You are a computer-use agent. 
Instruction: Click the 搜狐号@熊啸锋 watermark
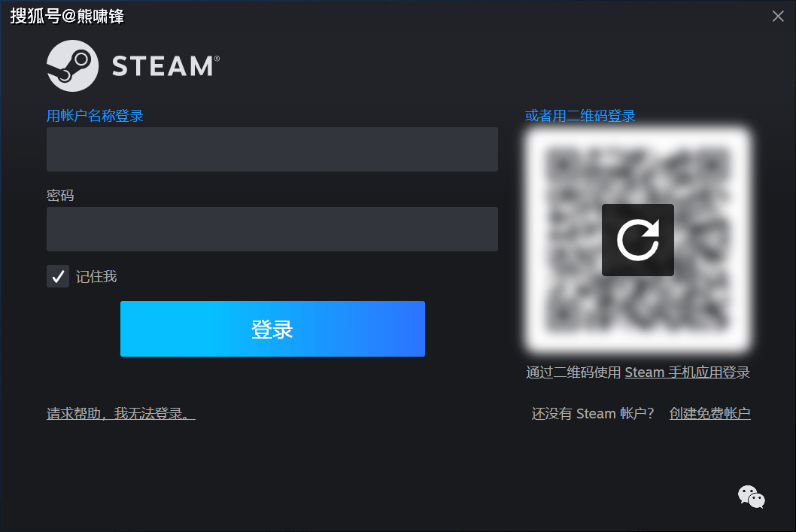[x=67, y=17]
